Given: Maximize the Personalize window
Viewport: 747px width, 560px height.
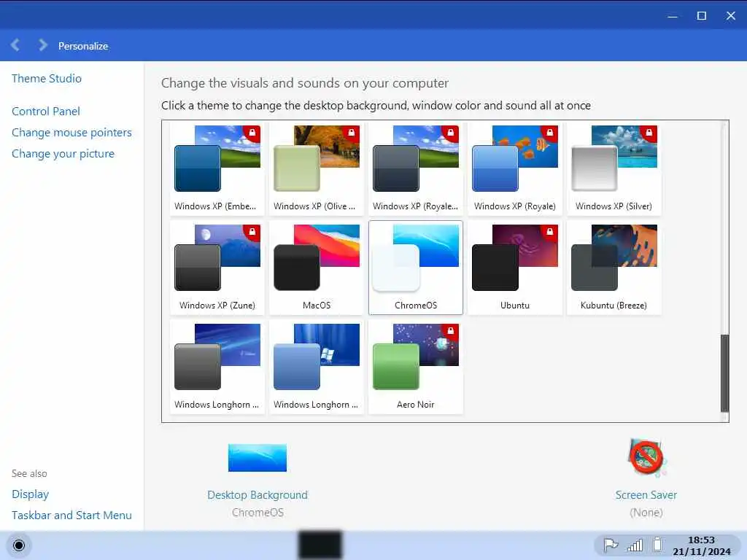Looking at the screenshot, I should [x=701, y=16].
